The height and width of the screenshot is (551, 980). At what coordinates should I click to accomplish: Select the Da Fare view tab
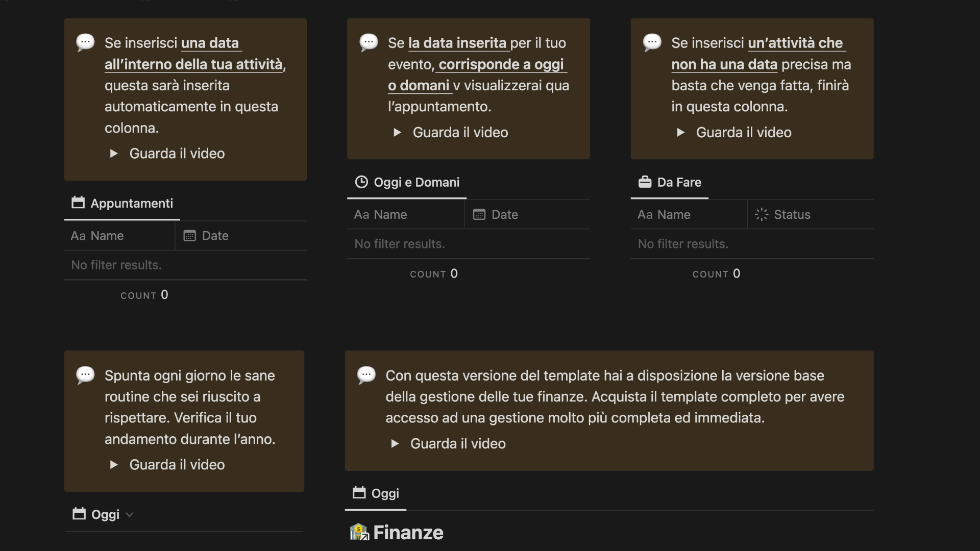click(x=679, y=182)
